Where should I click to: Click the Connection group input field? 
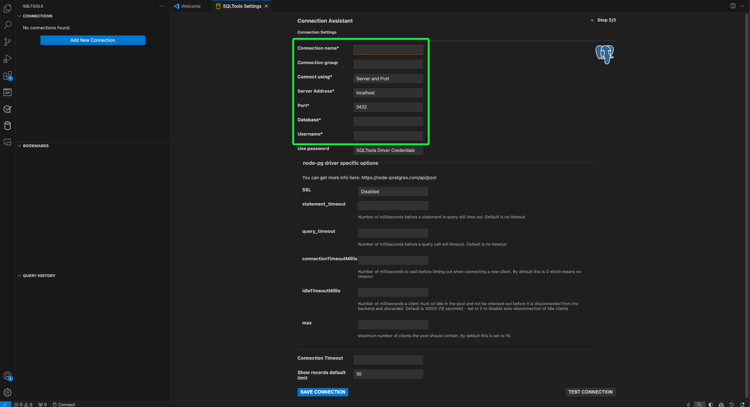(x=388, y=64)
